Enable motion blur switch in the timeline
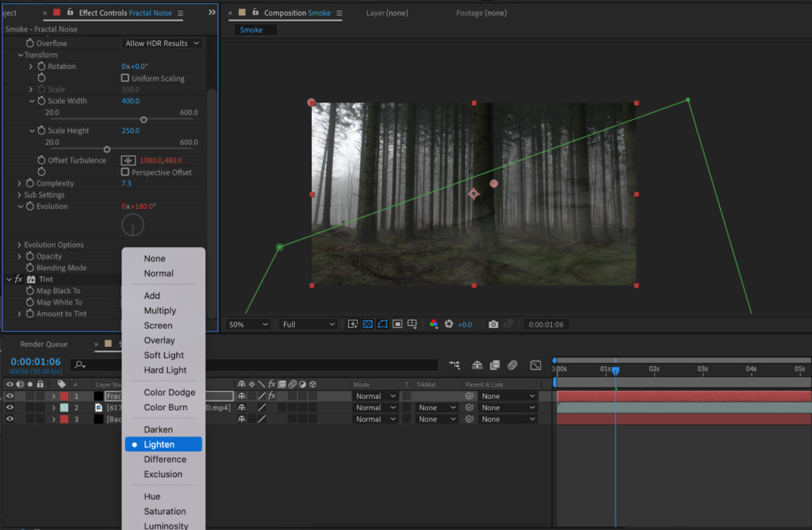Viewport: 812px width, 530px height. click(512, 364)
